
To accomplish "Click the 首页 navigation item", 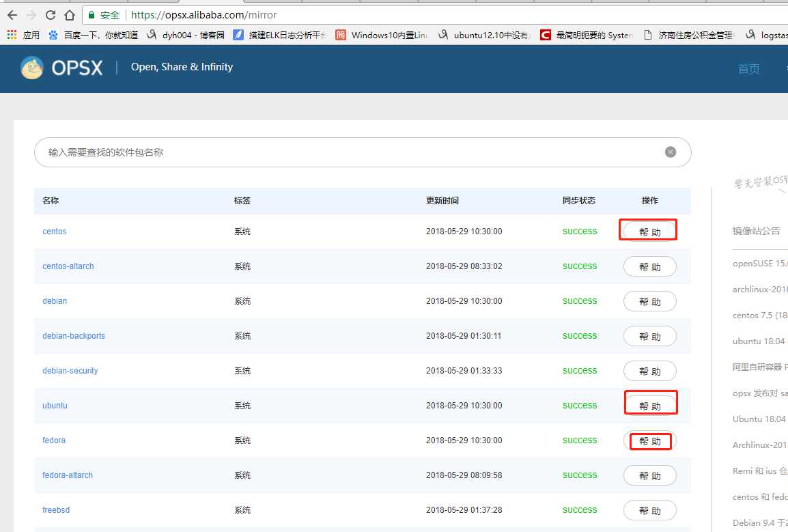I will pyautogui.click(x=748, y=69).
